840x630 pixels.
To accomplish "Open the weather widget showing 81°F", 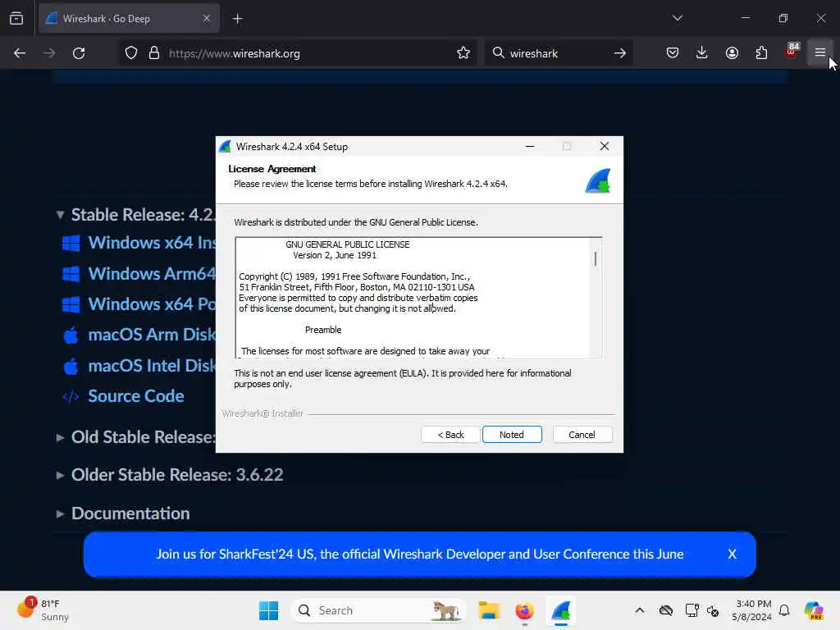I will point(43,610).
